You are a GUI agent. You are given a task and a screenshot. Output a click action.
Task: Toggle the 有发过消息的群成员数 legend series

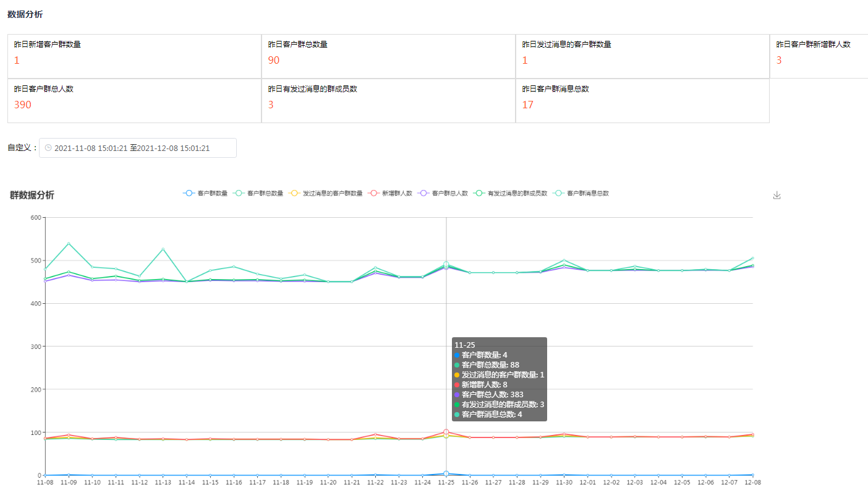point(510,194)
